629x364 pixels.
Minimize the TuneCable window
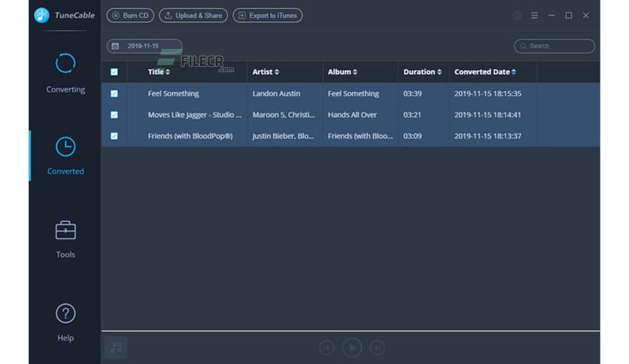(552, 15)
